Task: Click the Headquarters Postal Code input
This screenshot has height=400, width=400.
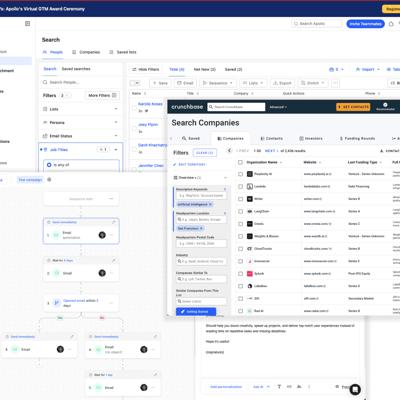Action: pos(201,244)
